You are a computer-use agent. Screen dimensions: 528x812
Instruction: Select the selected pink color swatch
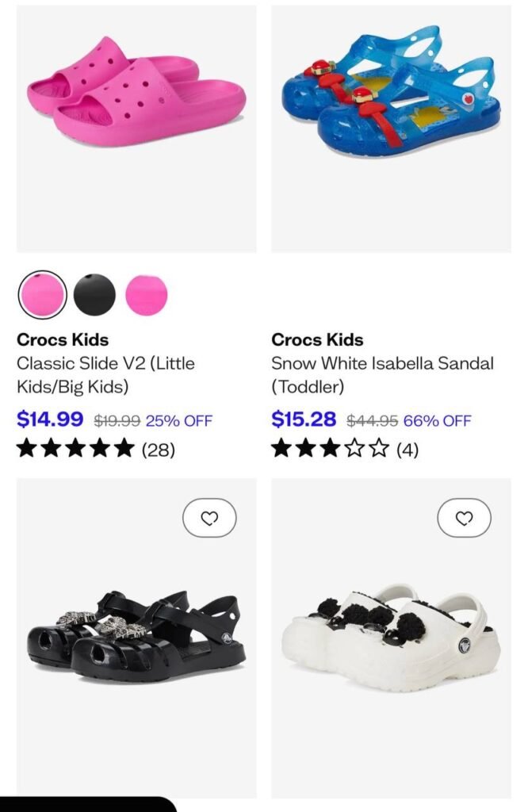click(42, 294)
